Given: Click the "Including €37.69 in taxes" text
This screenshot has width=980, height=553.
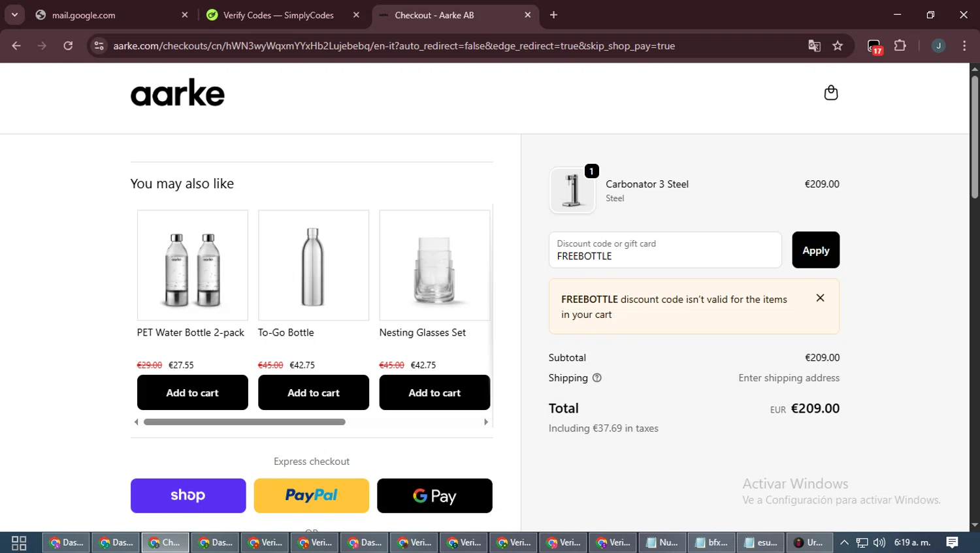Looking at the screenshot, I should (x=604, y=428).
